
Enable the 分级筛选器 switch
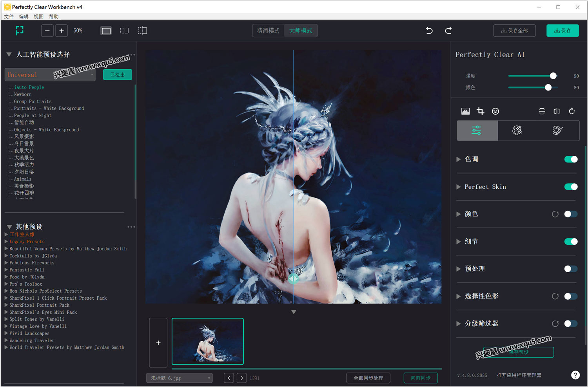(571, 324)
